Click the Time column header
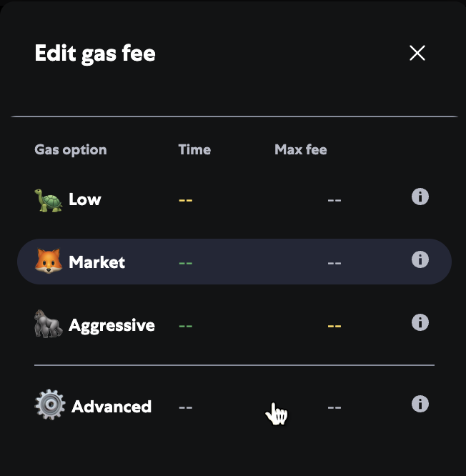Viewport: 466px width, 476px height. [x=194, y=149]
